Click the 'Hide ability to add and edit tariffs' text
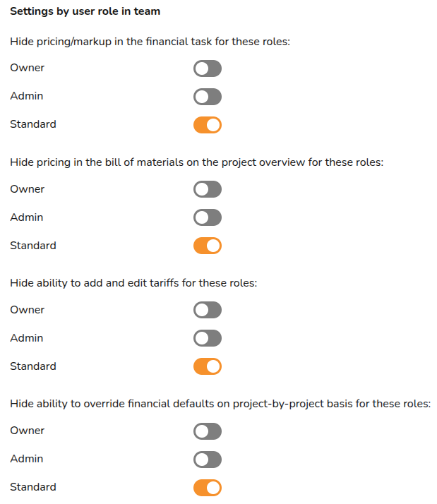437x504 pixels. pyautogui.click(x=133, y=283)
